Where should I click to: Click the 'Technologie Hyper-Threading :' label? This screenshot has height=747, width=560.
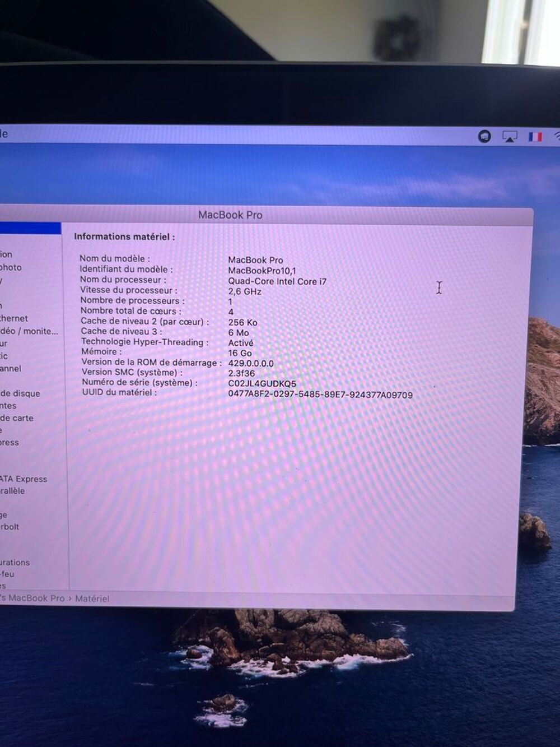[145, 342]
